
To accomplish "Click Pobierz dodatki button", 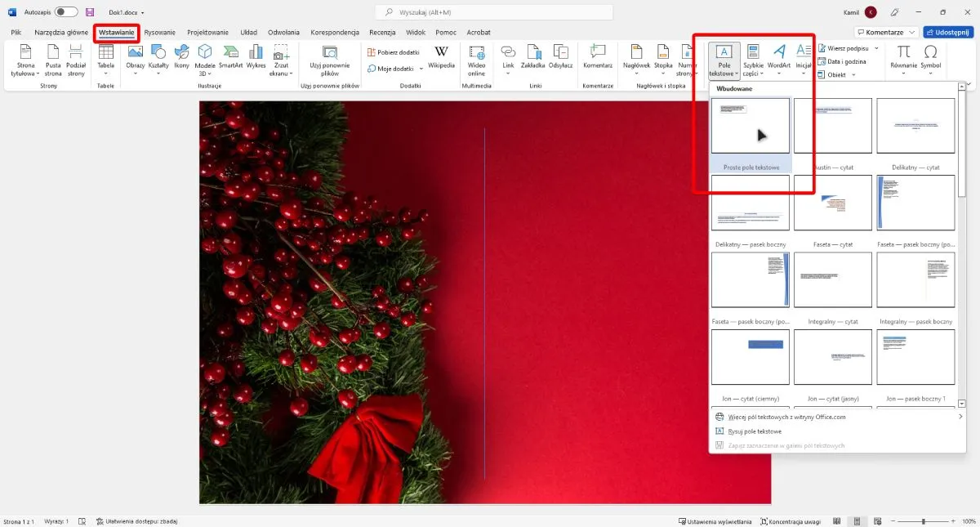I will pyautogui.click(x=393, y=51).
